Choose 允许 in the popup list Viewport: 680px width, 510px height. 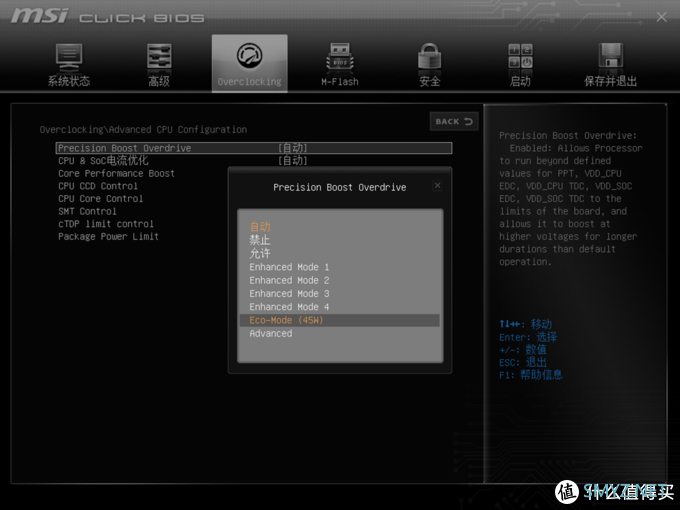(260, 253)
